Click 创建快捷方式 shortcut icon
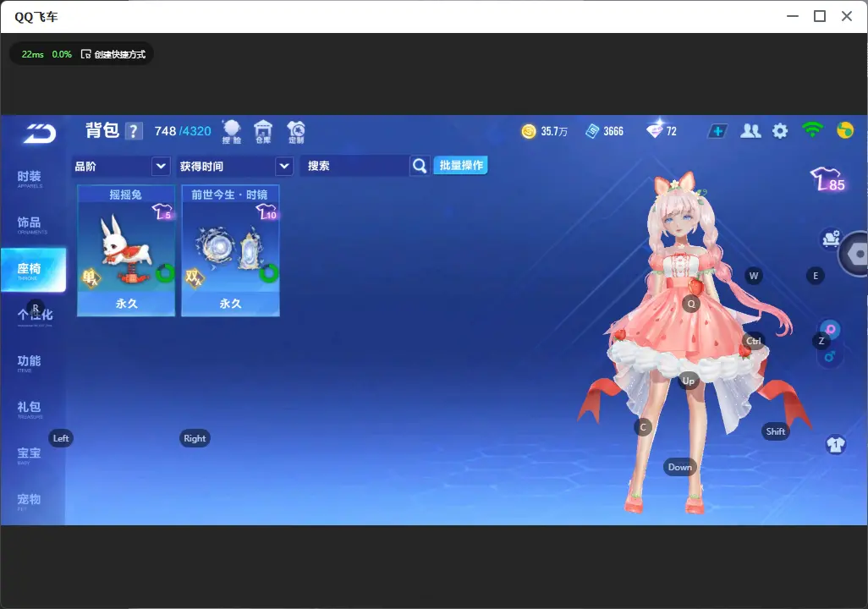The image size is (868, 609). point(85,54)
